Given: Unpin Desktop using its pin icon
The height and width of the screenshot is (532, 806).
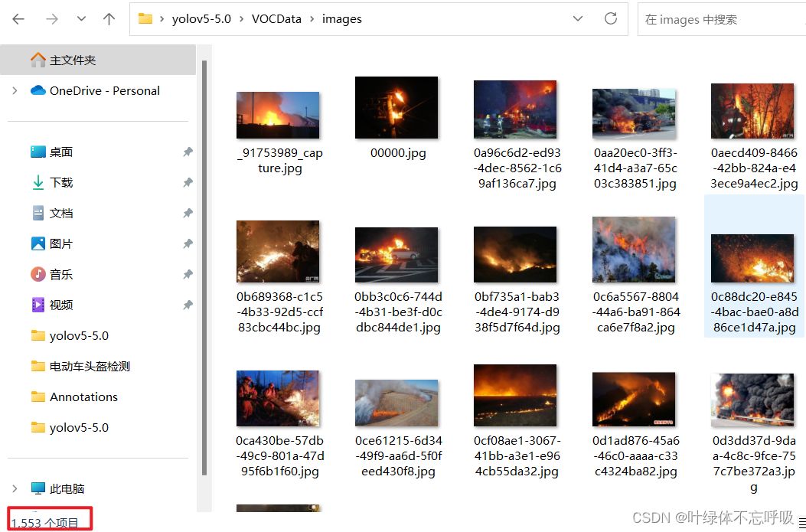Looking at the screenshot, I should (188, 152).
